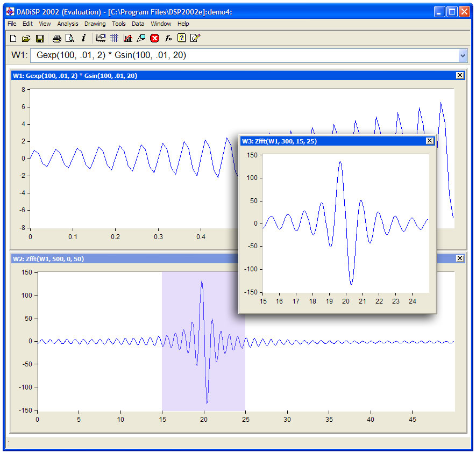The width and height of the screenshot is (476, 454).
Task: Click the red X clear icon
Action: [x=155, y=38]
